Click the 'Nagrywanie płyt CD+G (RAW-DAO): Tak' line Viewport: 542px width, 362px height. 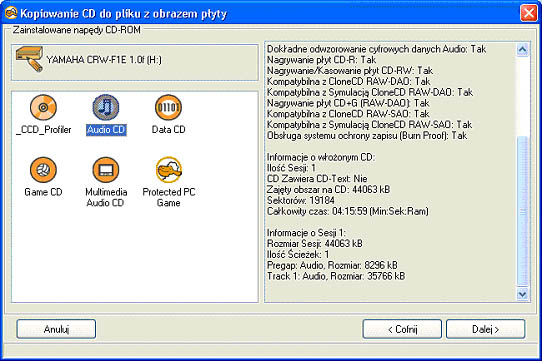coord(348,103)
